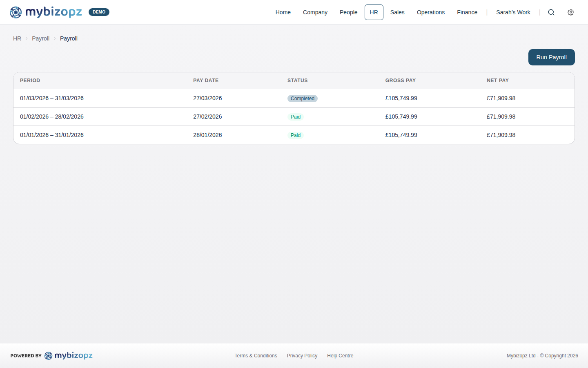
Task: Click the chevron after Payroll in breadcrumb
Action: [55, 38]
